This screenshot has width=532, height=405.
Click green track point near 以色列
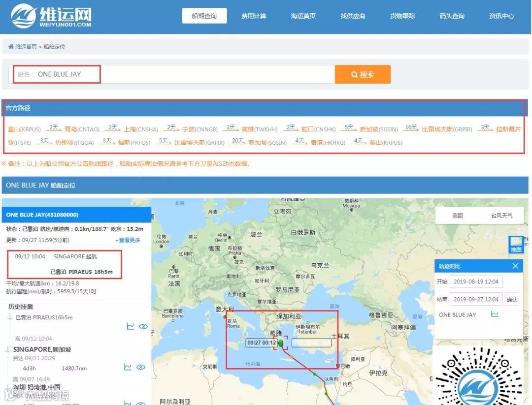point(315,374)
